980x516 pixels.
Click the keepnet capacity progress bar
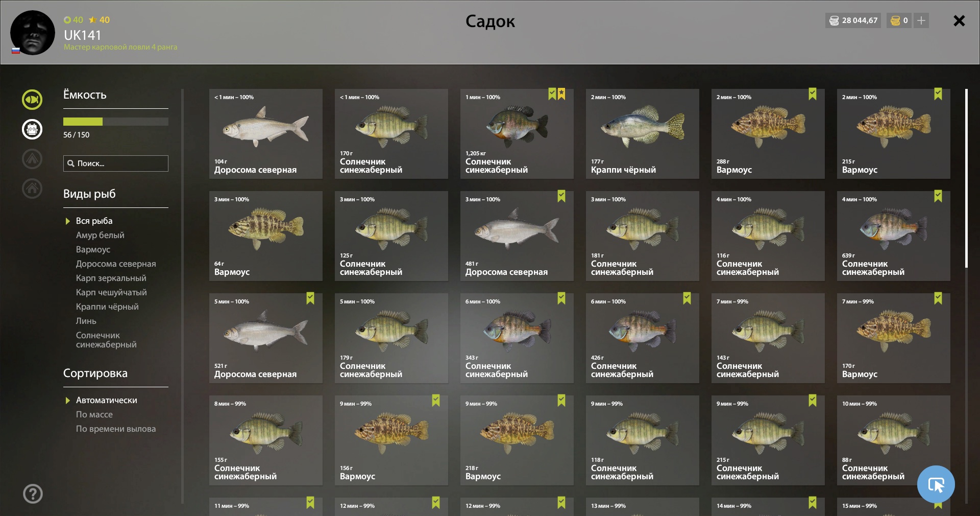[116, 122]
